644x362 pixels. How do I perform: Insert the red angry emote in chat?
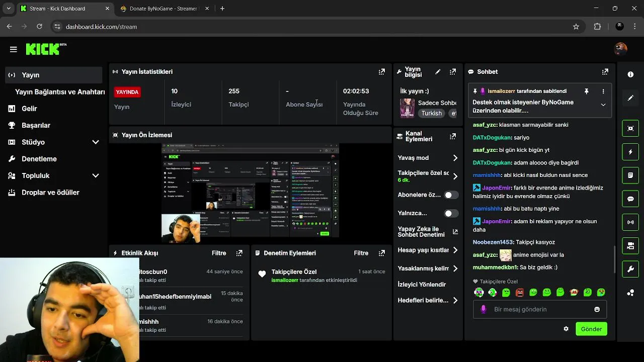pos(520,292)
